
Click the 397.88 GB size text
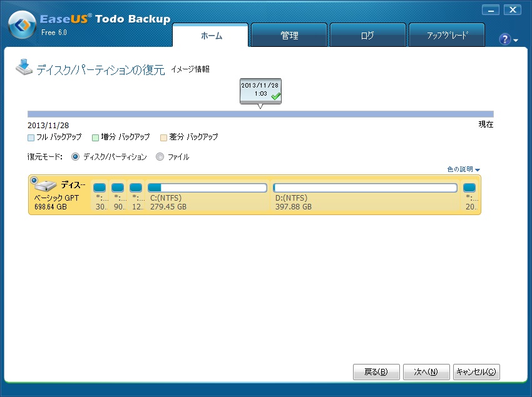[x=293, y=207]
